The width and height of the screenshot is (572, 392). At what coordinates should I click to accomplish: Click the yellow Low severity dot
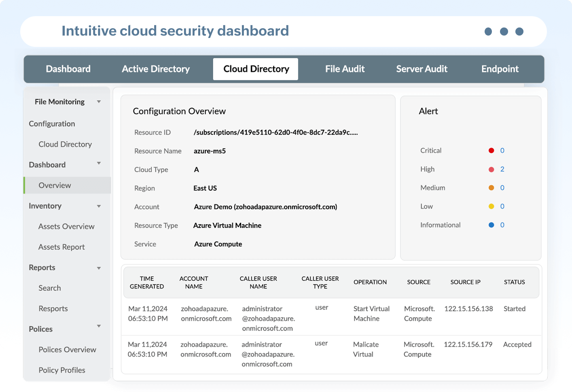click(x=491, y=207)
